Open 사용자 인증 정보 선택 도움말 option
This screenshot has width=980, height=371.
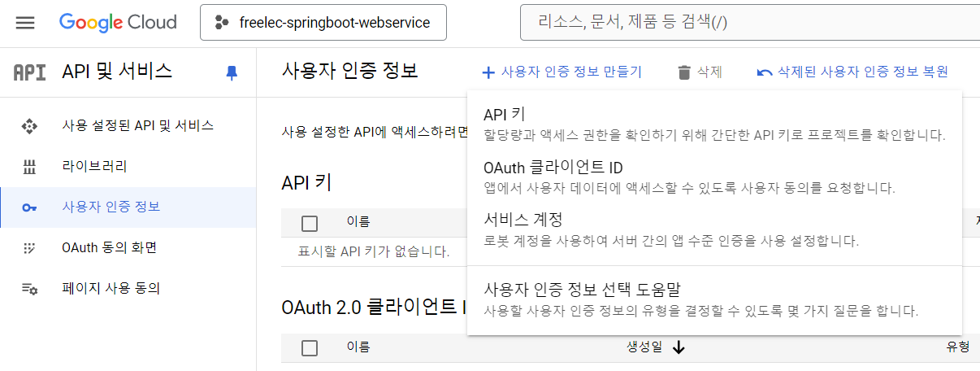point(714,299)
